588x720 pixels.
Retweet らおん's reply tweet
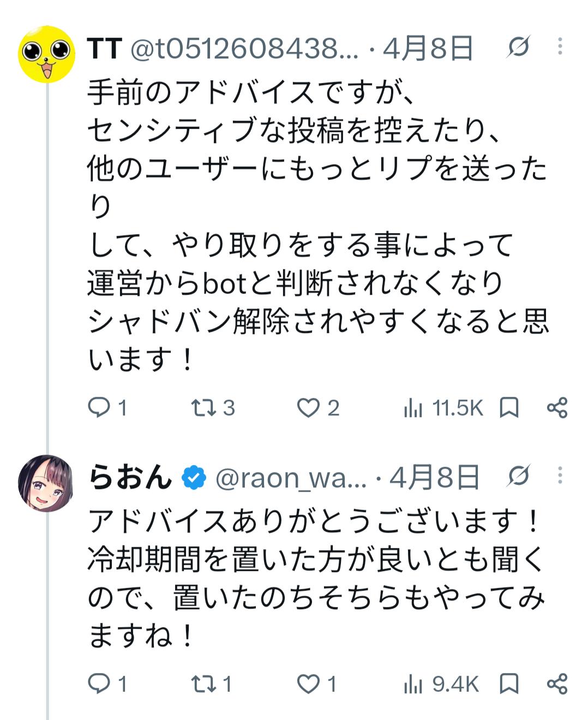tap(203, 683)
